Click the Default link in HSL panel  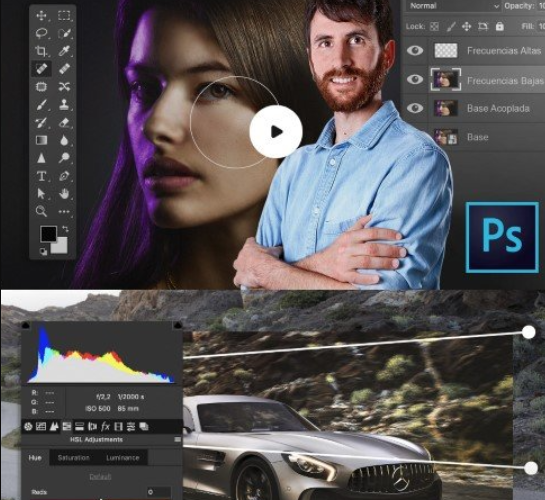(x=100, y=477)
